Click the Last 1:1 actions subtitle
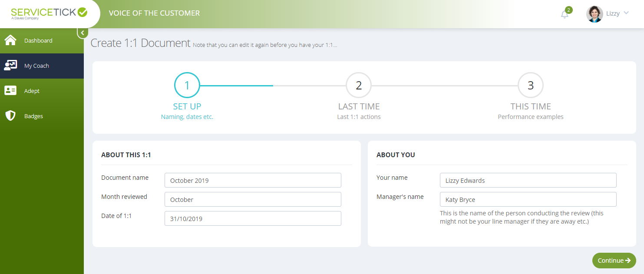Viewport: 644px width, 274px height. coord(359,117)
